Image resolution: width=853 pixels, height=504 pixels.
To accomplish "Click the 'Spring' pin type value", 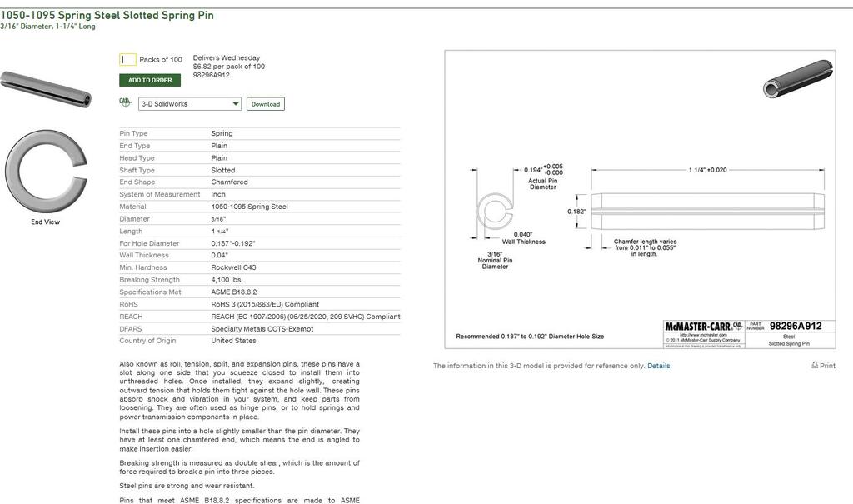I will coord(222,133).
